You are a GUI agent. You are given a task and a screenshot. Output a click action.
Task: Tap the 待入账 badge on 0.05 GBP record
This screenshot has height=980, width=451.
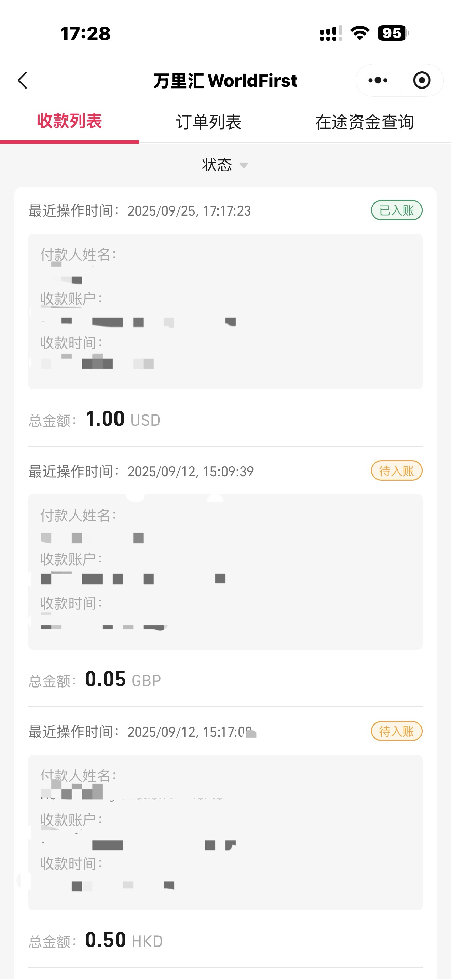(397, 471)
